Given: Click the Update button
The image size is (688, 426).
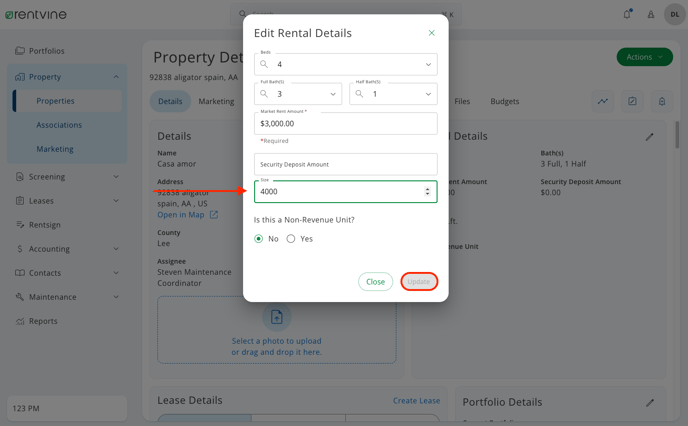Looking at the screenshot, I should point(419,282).
